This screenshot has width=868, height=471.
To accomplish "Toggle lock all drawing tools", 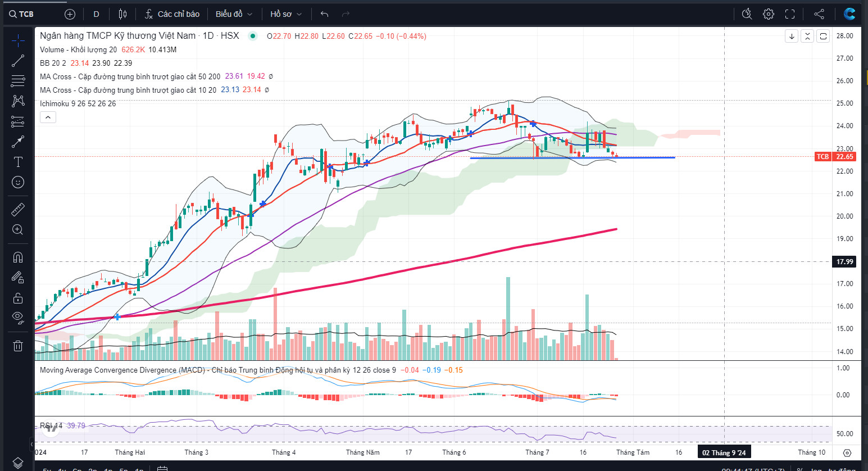I will tap(18, 298).
